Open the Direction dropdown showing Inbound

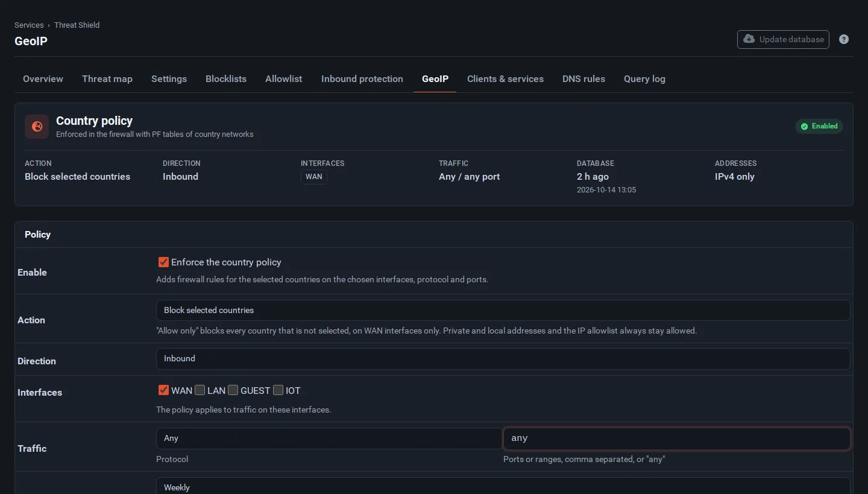[x=503, y=358]
